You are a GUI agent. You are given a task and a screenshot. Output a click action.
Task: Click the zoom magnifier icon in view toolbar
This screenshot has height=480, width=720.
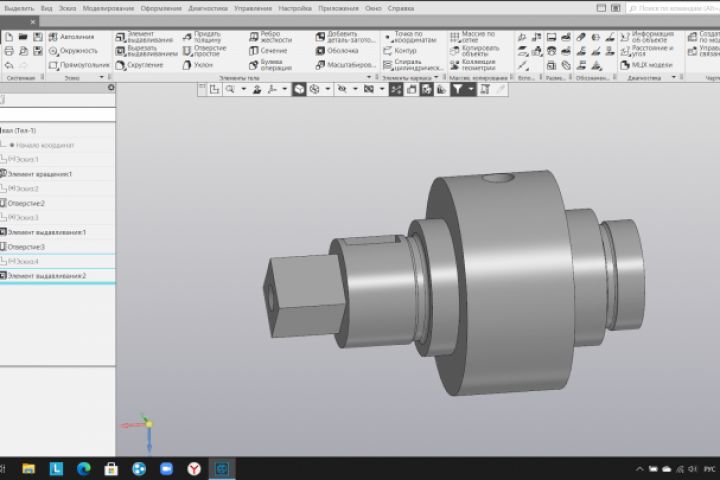(x=230, y=90)
